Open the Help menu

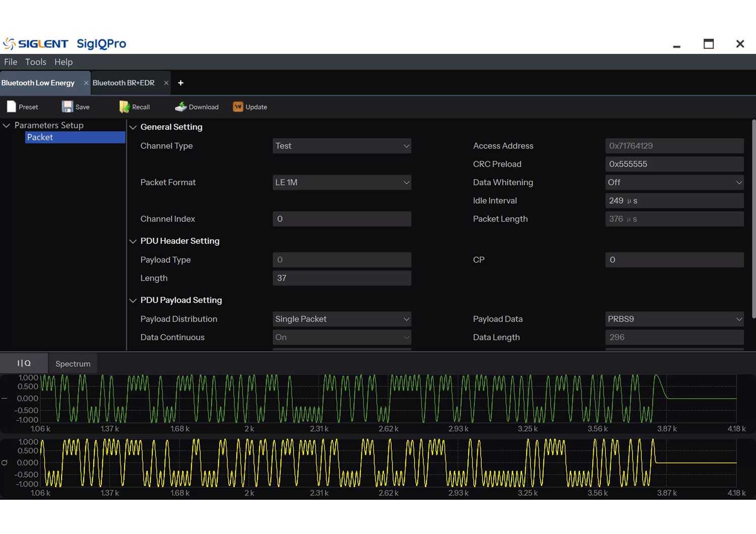[64, 62]
